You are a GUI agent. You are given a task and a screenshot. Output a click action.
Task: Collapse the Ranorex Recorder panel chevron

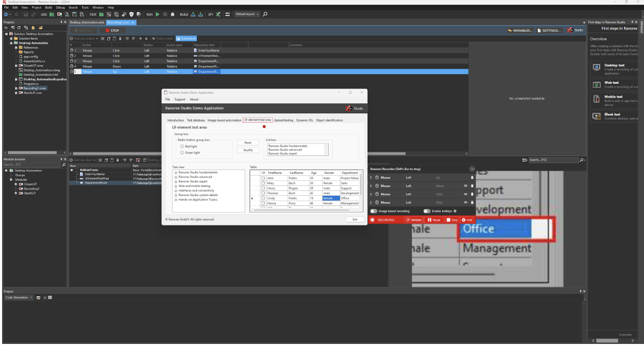[x=472, y=169]
